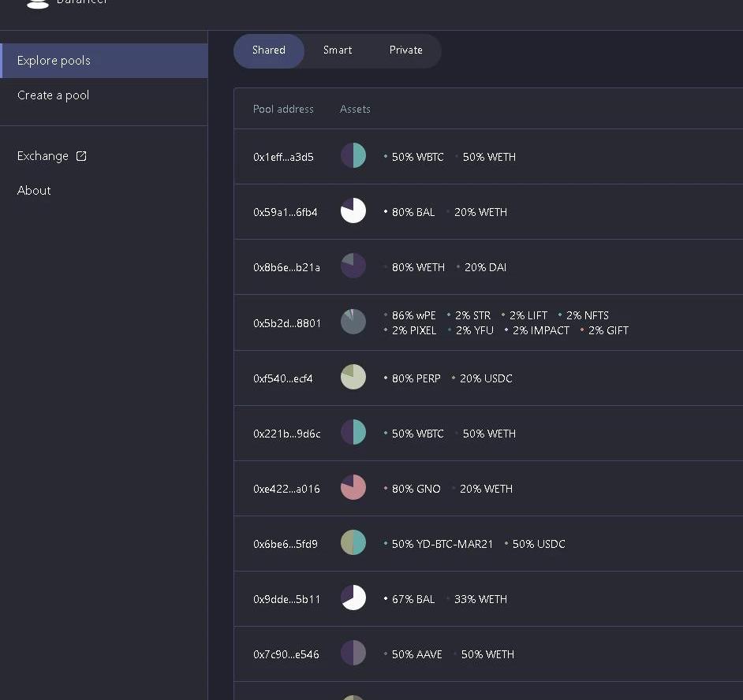This screenshot has width=743, height=700.
Task: Open pool address 0x9dde...5b11
Action: click(286, 599)
